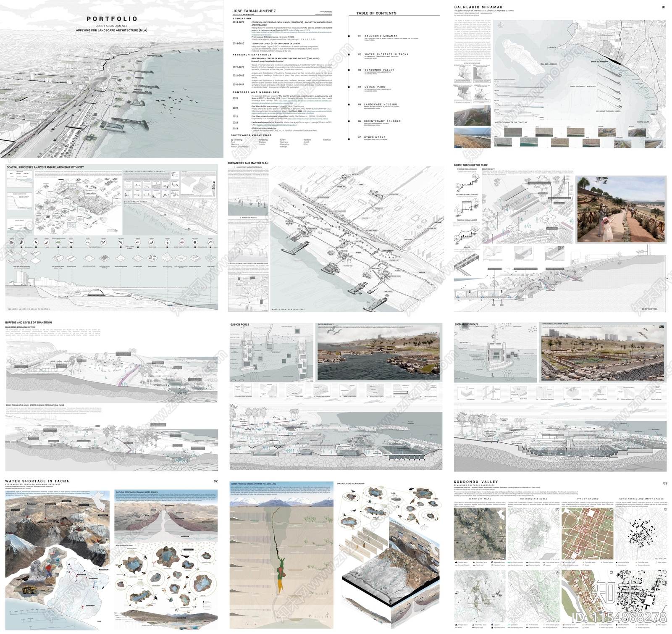
Task: Open the upper black-and-white figure-ground map
Action: [641, 534]
